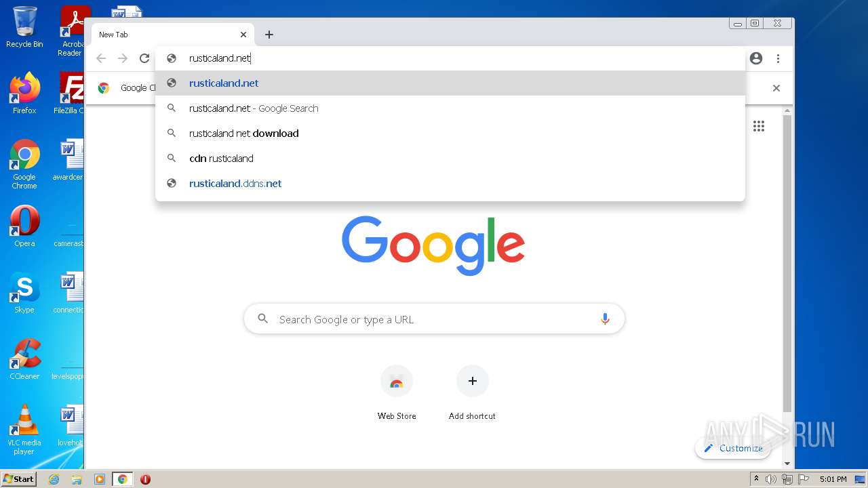Click the Chrome back arrow button

click(x=101, y=58)
